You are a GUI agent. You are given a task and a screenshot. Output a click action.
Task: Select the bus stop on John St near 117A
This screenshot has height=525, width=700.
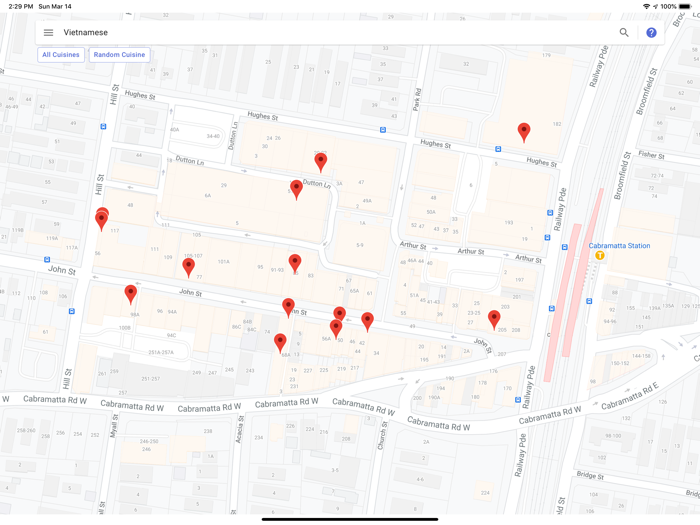click(47, 259)
